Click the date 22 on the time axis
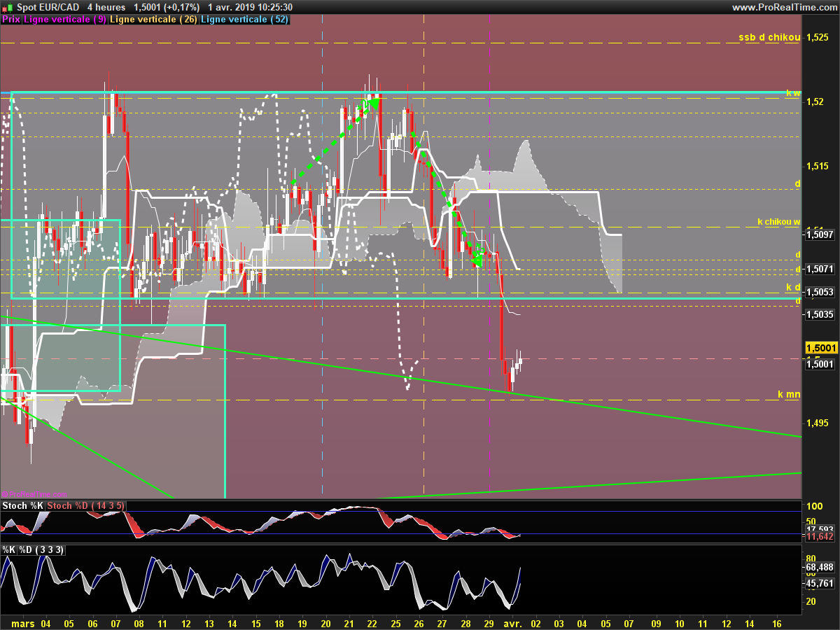 [x=372, y=623]
